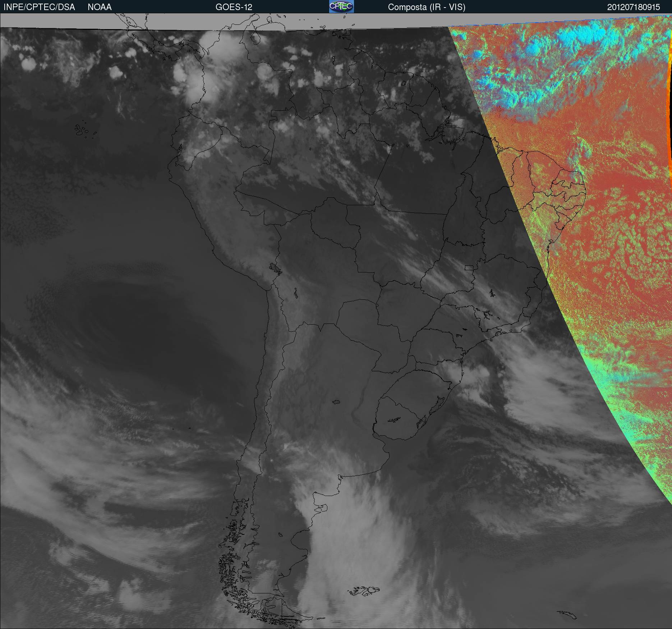Click the NOAA label in header
Screen dimensions: 672x629
point(100,7)
